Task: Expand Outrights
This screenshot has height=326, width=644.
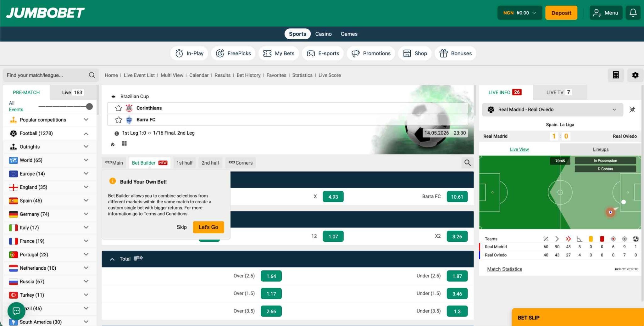Action: [50, 147]
